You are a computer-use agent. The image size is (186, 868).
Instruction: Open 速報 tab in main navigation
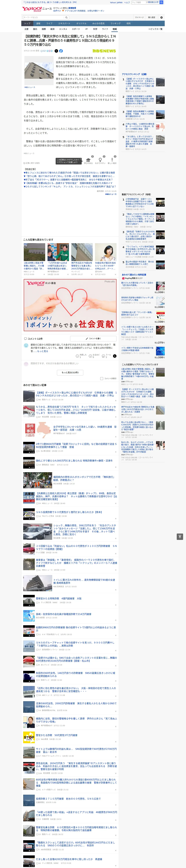(38, 24)
